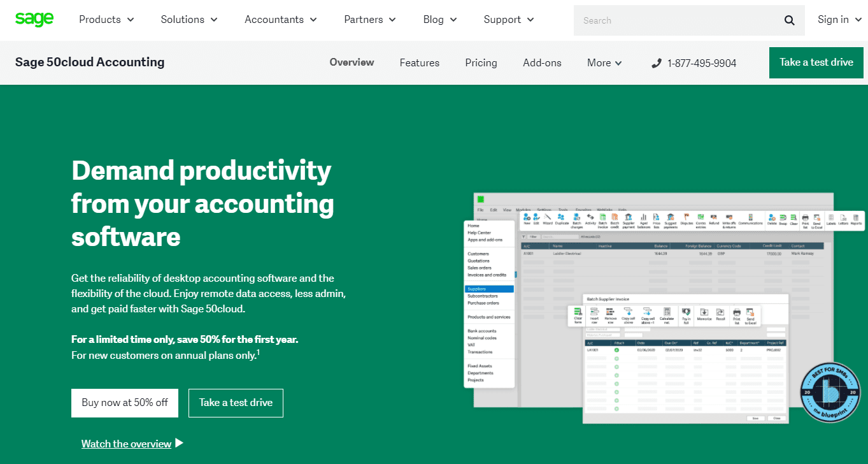
Task: Open the Watch the overview link
Action: click(x=127, y=444)
